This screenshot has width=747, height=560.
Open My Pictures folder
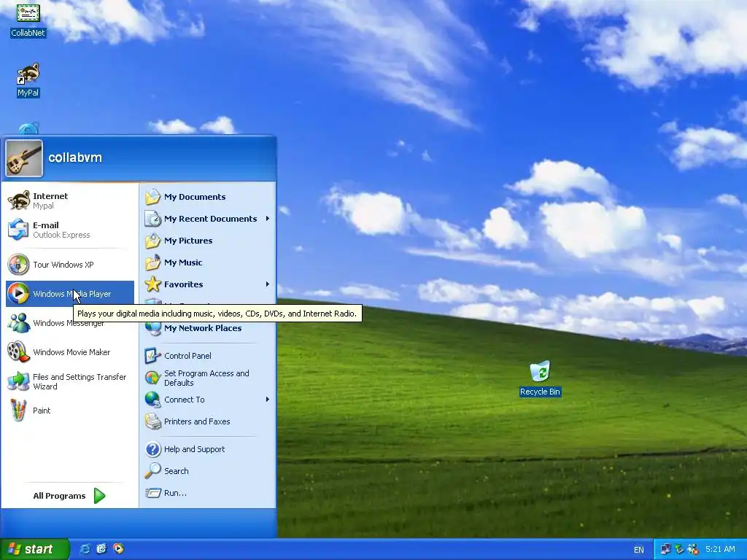pos(208,241)
